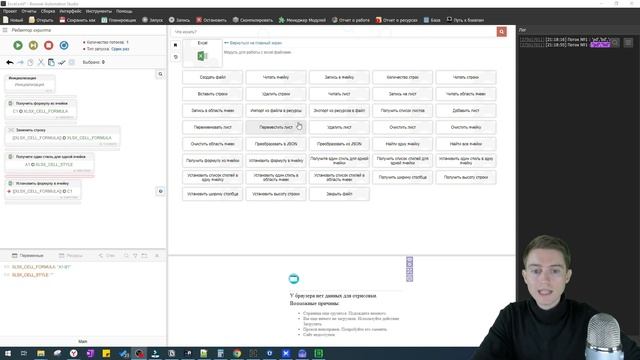Open the 'Помощь' menu
This screenshot has height=360, width=640.
coord(124,11)
